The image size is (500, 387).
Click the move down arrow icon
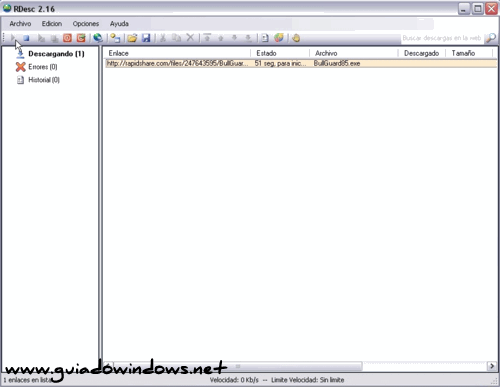point(234,38)
